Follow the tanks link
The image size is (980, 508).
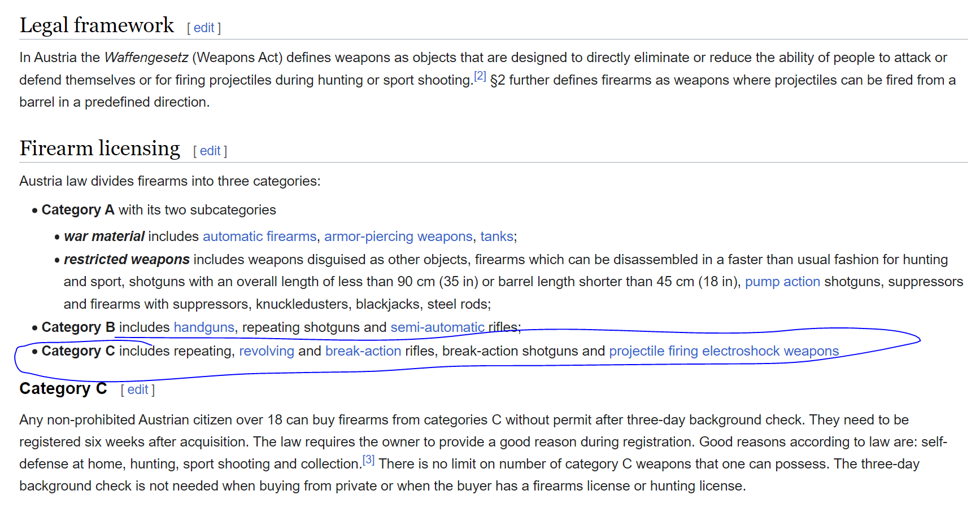pos(497,237)
